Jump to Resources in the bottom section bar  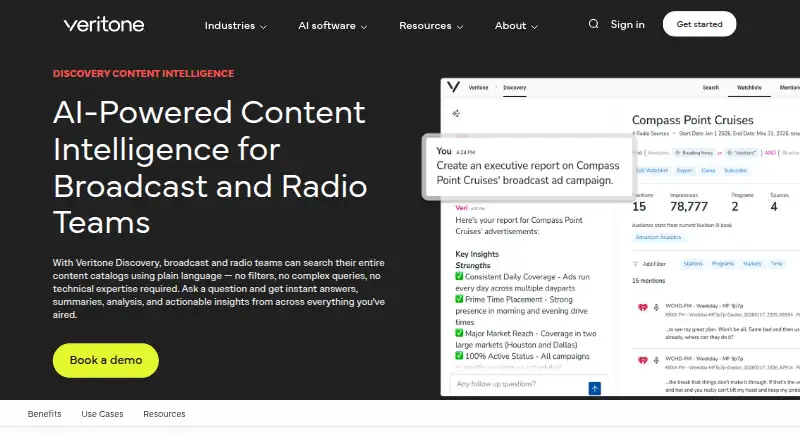pos(164,414)
